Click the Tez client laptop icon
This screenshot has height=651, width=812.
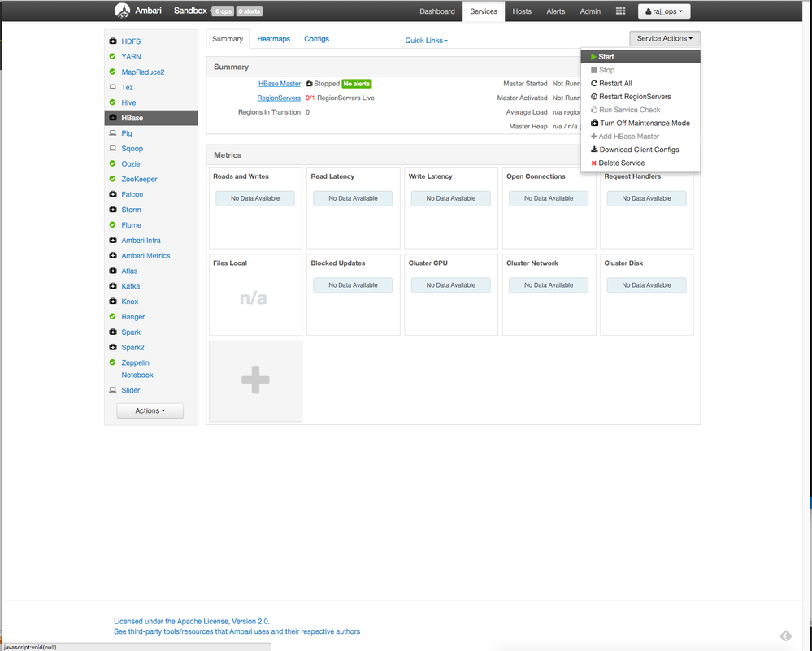(x=112, y=87)
